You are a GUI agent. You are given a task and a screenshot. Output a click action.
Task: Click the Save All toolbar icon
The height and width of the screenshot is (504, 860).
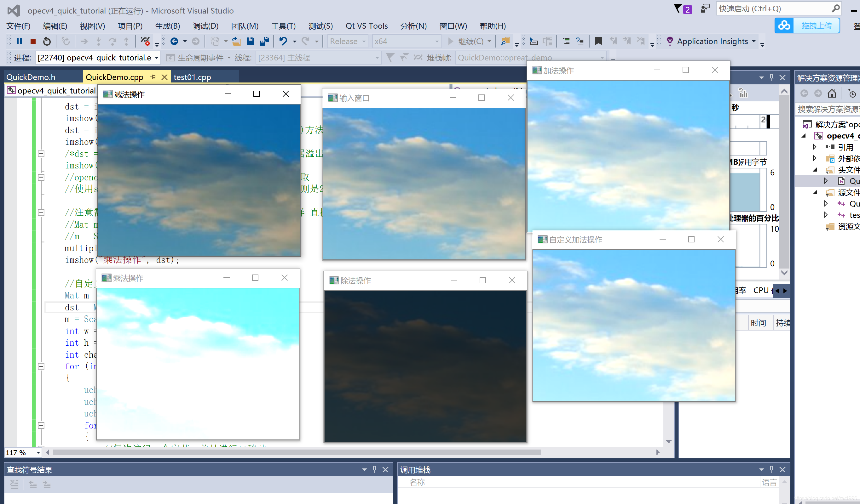264,41
